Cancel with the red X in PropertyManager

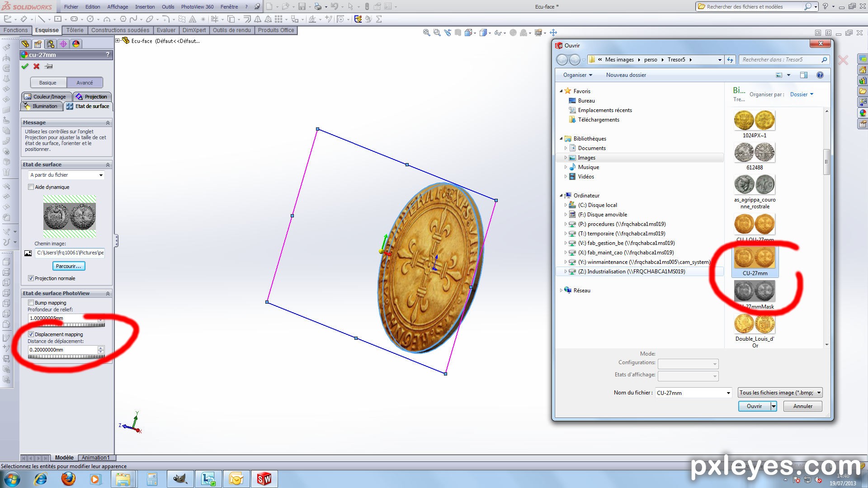click(x=37, y=66)
